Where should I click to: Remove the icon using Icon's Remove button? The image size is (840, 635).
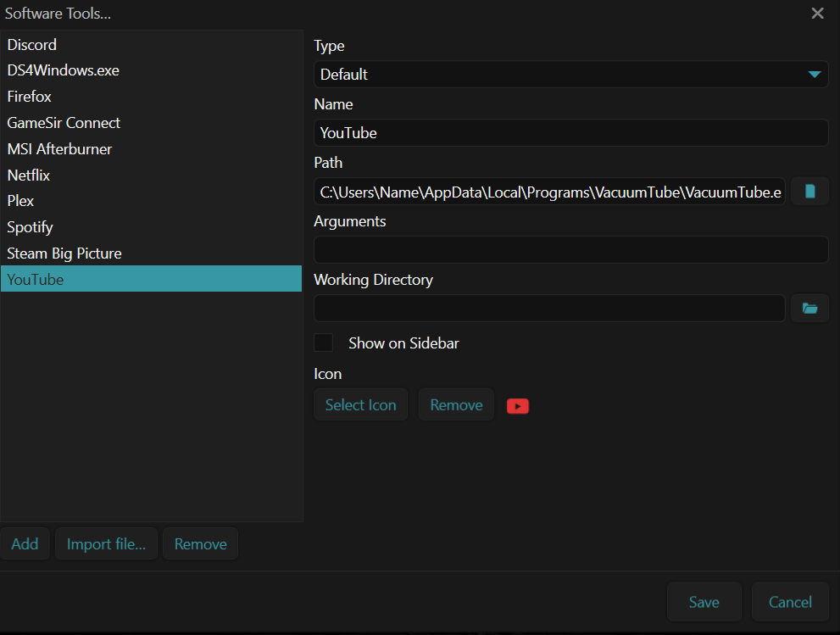tap(456, 404)
